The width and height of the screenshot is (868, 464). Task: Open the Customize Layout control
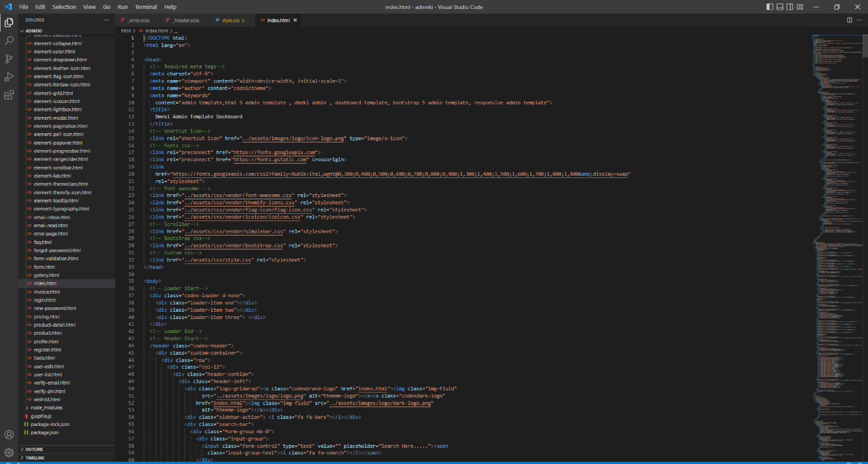800,7
